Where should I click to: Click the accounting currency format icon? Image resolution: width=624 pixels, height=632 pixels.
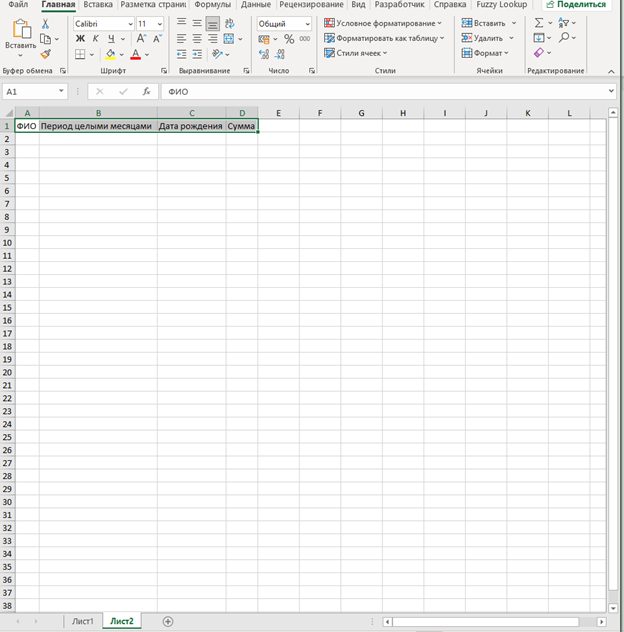point(264,39)
